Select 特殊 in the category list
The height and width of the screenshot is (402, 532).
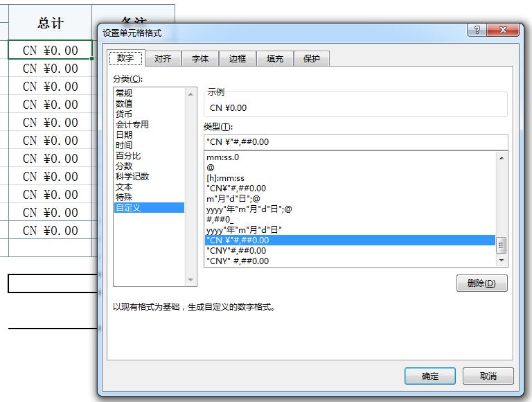(150, 198)
